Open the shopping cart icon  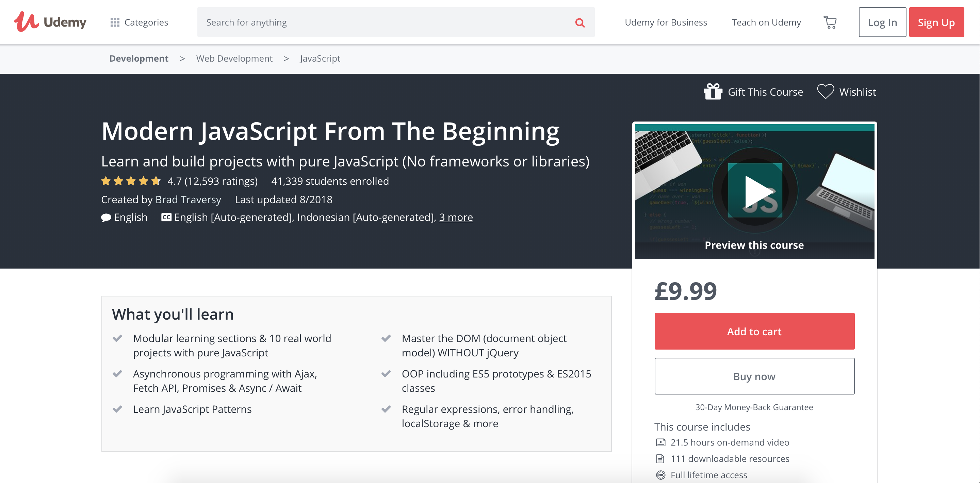tap(830, 22)
